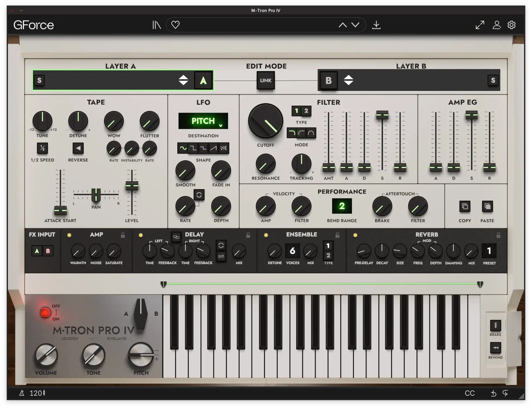Open Layer A tape selector arrows
Viewport: 532px width, 408px height.
click(183, 80)
